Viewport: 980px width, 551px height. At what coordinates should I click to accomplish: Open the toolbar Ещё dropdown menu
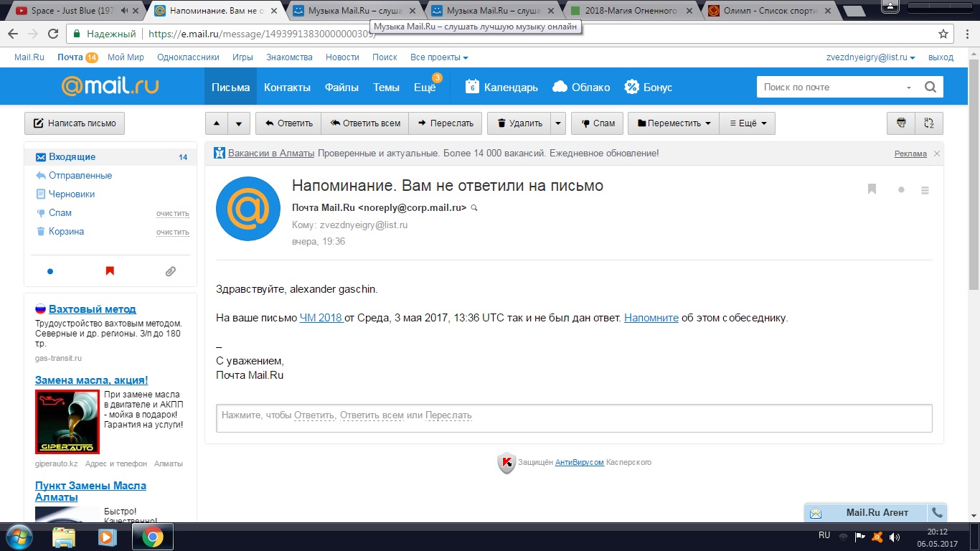[747, 123]
